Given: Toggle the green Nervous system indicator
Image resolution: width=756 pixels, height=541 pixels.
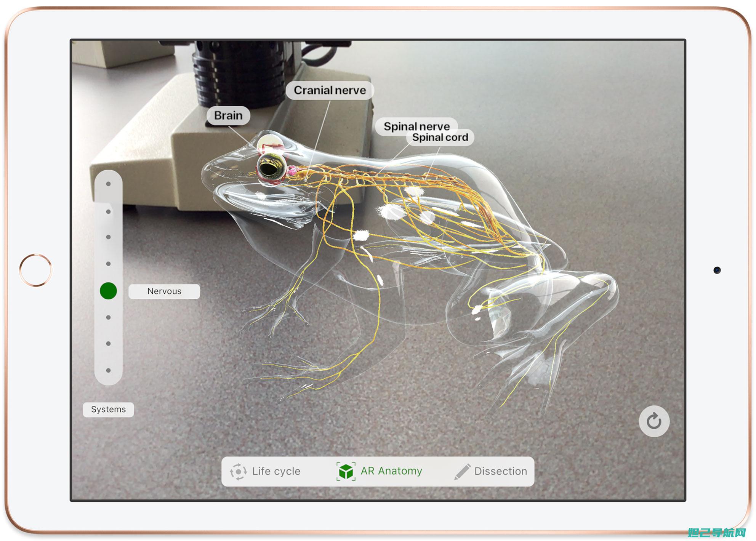Looking at the screenshot, I should (108, 290).
